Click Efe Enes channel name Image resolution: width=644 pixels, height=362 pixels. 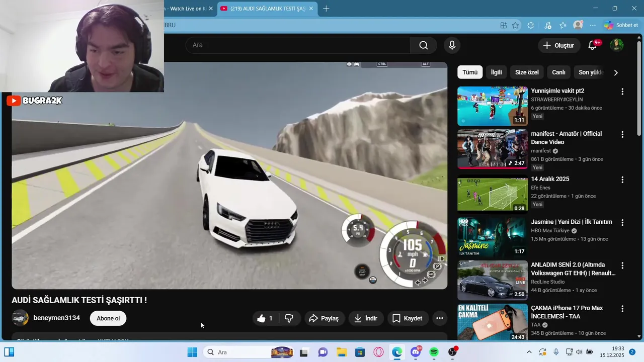(541, 188)
